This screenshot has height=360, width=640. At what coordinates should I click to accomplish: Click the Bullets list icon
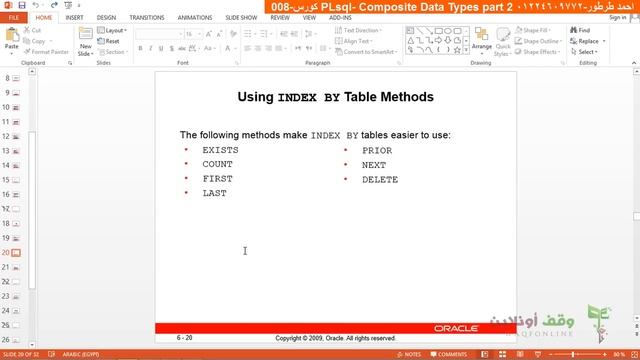pyautogui.click(x=247, y=34)
